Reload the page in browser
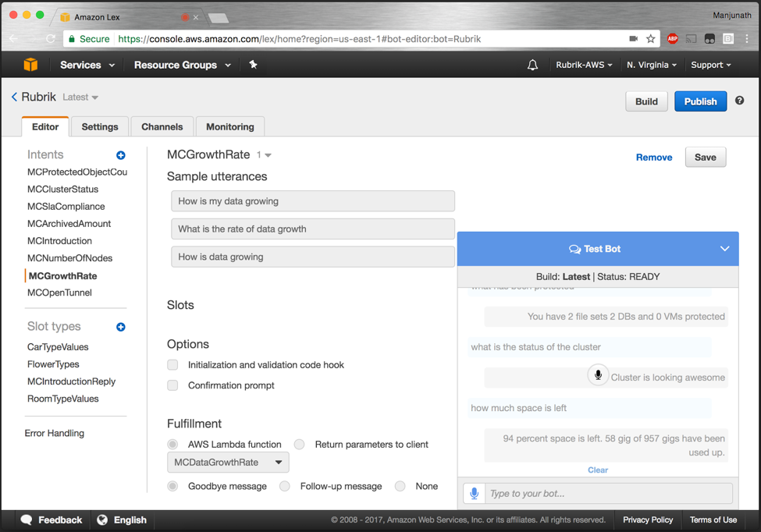Screen dimensions: 761x532 click(51, 39)
